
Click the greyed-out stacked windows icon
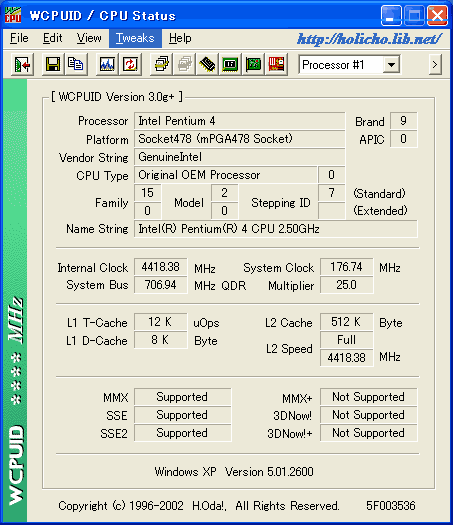[184, 64]
